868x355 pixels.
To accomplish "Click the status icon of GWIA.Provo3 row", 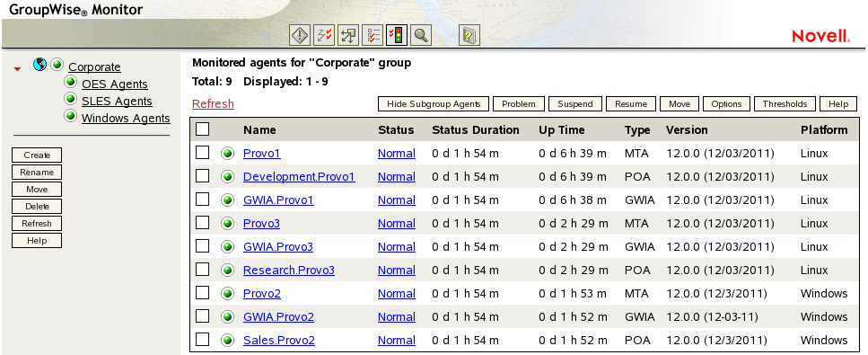I will [227, 246].
